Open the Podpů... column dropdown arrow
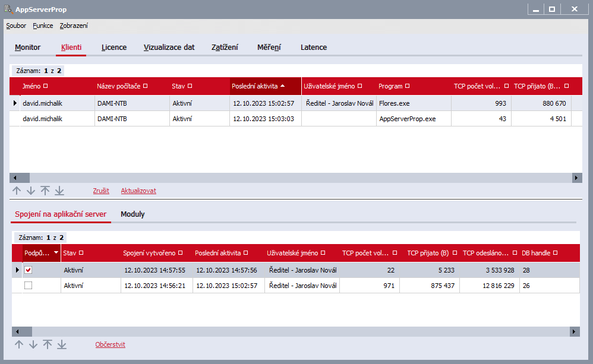Image resolution: width=593 pixels, height=364 pixels. pyautogui.click(x=56, y=252)
